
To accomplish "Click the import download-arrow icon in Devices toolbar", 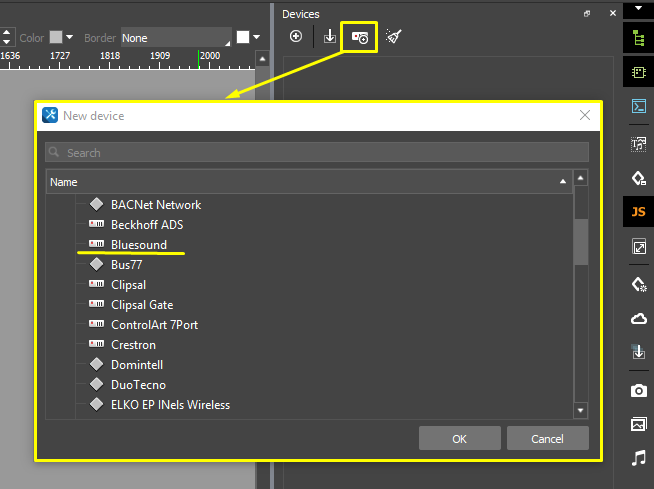I will point(329,37).
